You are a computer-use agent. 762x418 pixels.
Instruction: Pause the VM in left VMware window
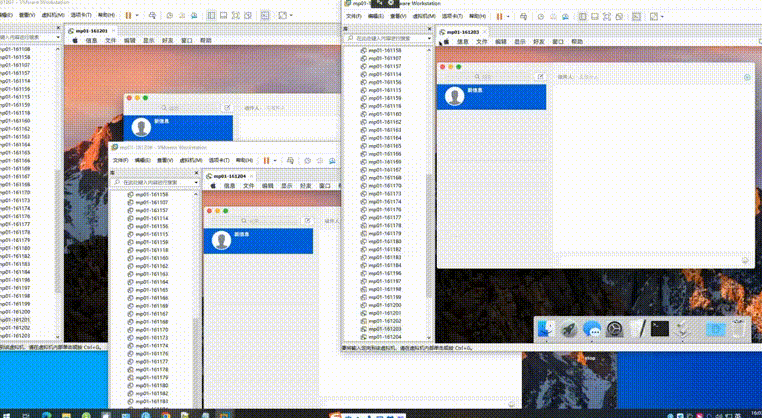point(128,16)
